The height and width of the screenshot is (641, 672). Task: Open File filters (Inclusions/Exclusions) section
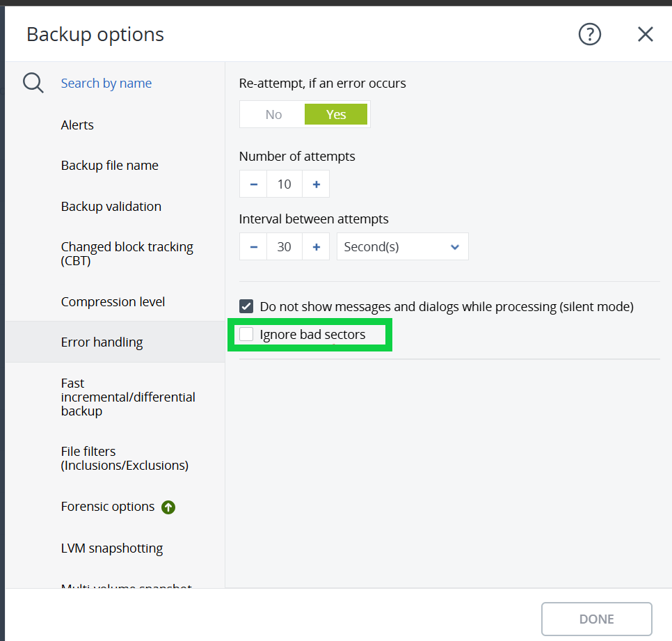click(x=125, y=459)
